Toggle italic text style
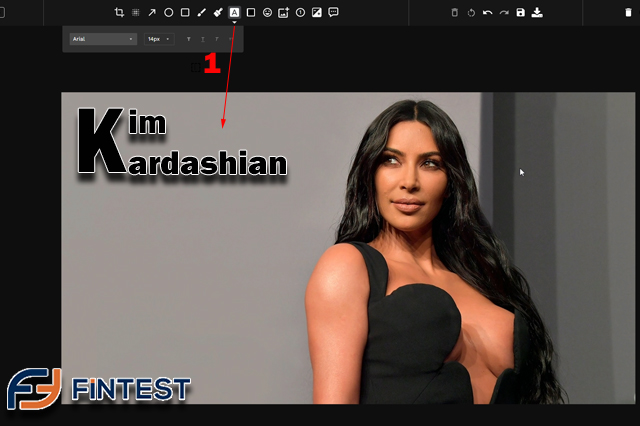The image size is (640, 426). tap(217, 39)
